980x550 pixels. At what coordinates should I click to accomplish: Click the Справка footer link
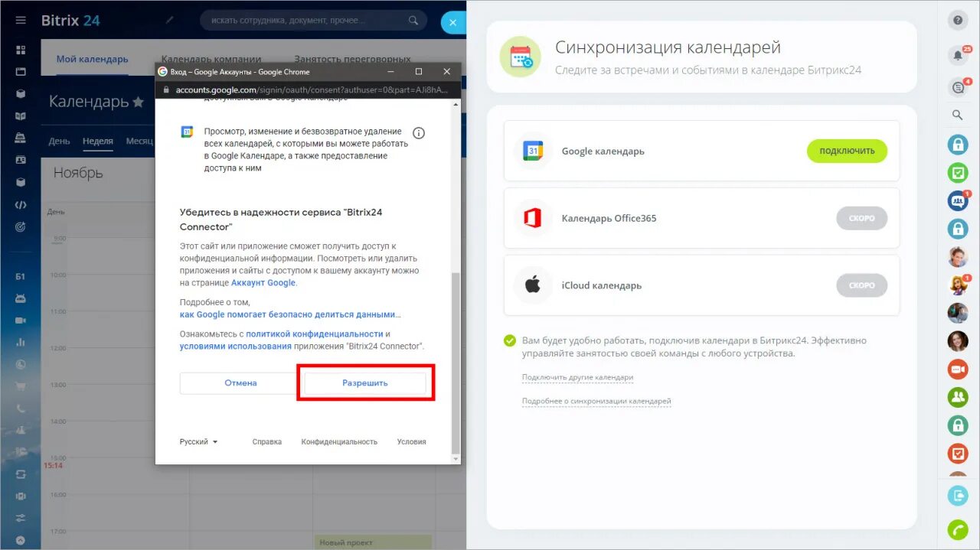(x=267, y=441)
